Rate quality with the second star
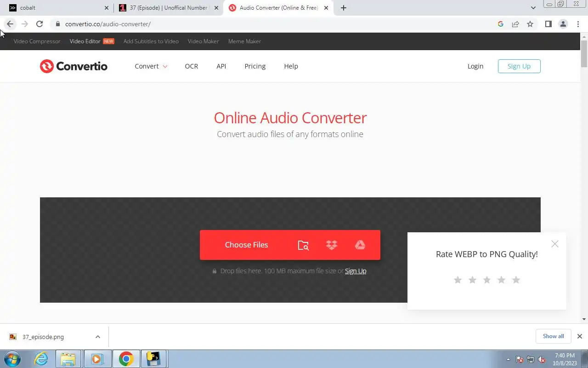Image resolution: width=588 pixels, height=368 pixels. point(472,280)
